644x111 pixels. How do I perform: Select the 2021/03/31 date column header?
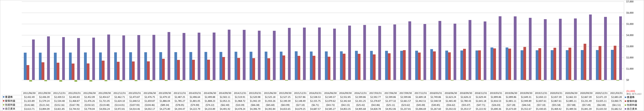[x=616, y=93]
